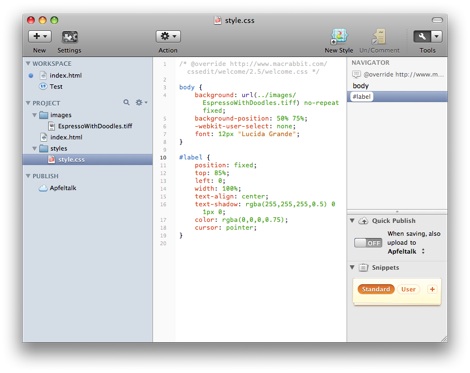Image resolution: width=470 pixels, height=373 pixels.
Task: Open the Settings toolbar icon
Action: tap(70, 36)
